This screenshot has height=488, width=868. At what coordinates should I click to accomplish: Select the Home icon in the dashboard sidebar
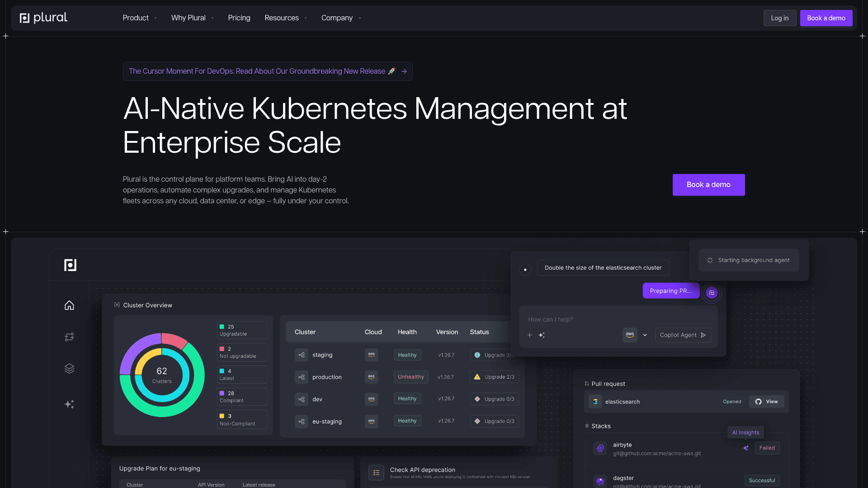click(x=69, y=305)
